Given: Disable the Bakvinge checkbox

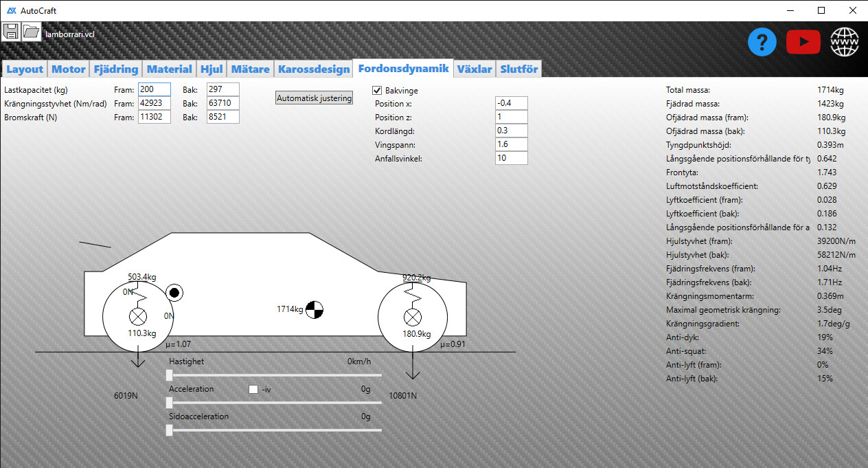Looking at the screenshot, I should (377, 91).
